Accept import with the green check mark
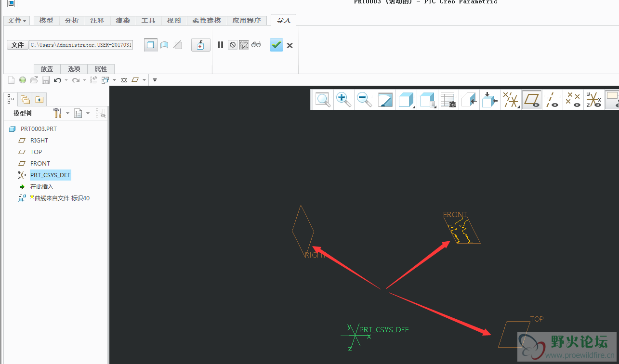The width and height of the screenshot is (619, 364). point(277,45)
